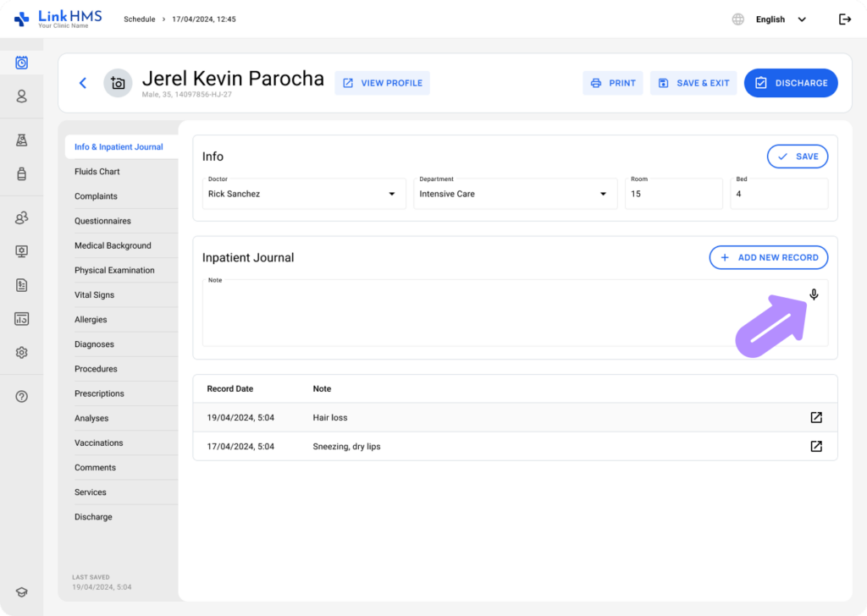Click Add New Record button
The height and width of the screenshot is (616, 867).
point(768,257)
